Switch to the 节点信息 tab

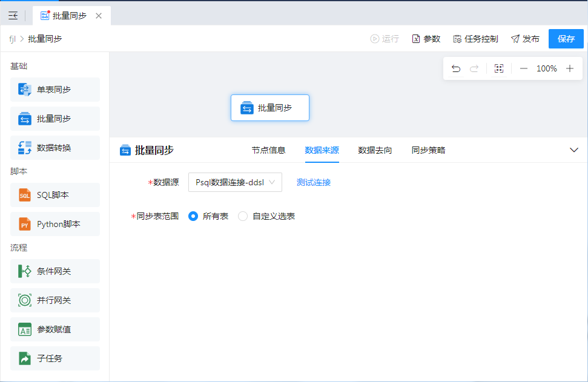click(x=268, y=150)
